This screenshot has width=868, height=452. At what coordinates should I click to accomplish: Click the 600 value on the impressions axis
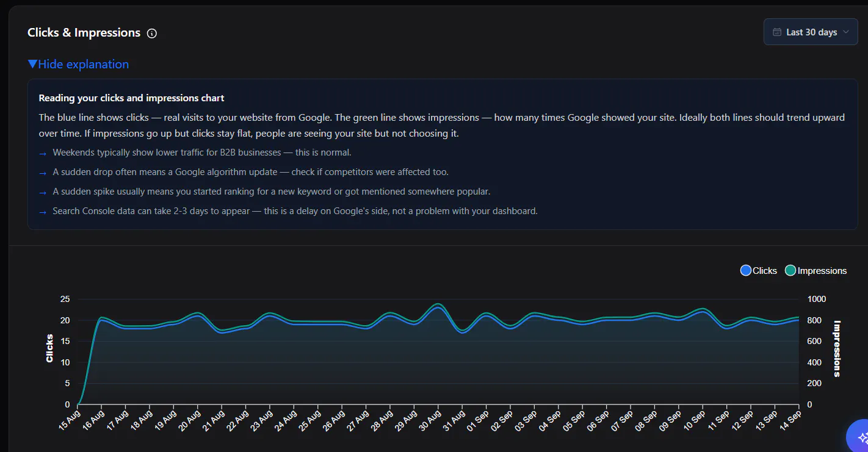pos(814,342)
